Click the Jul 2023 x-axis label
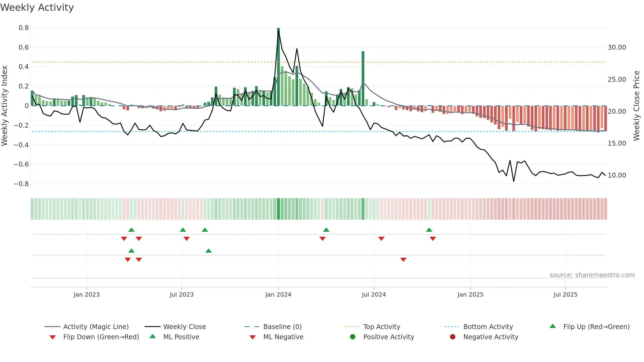 point(182,294)
